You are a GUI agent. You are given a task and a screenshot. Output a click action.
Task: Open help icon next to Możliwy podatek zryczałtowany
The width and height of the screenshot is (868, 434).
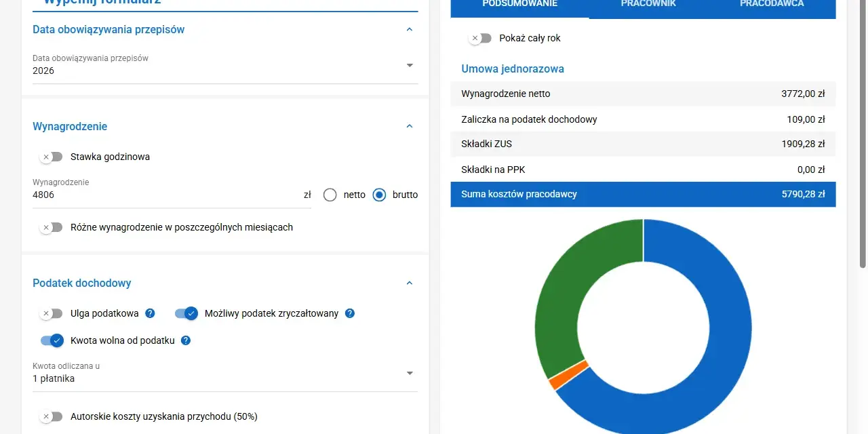tap(350, 313)
